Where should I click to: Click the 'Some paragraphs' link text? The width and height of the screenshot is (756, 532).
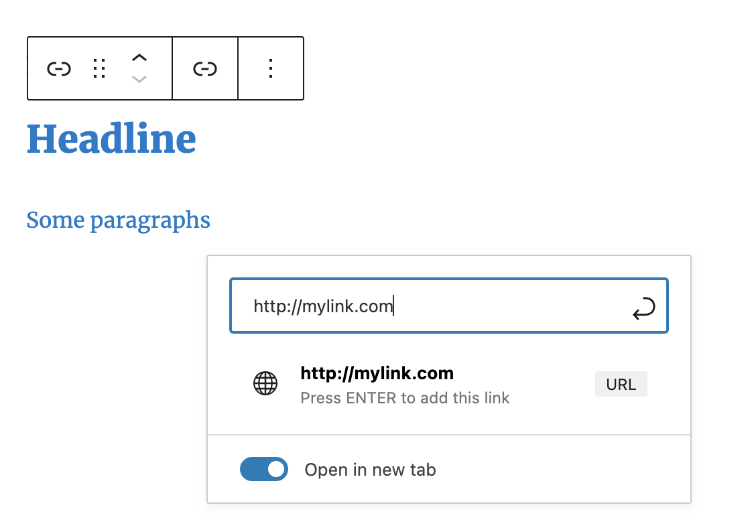pos(118,220)
